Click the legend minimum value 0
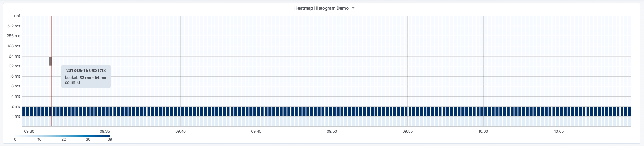This screenshot has width=644, height=146. pos(15,139)
